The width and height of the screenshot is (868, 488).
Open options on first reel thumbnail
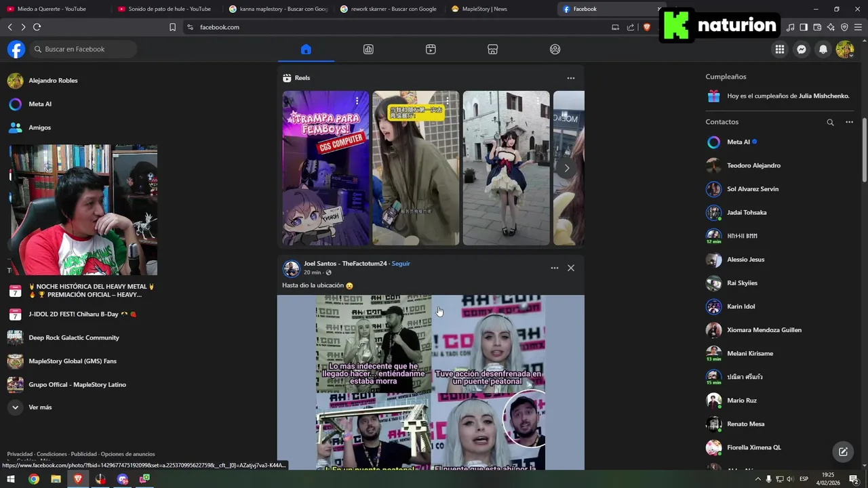357,101
